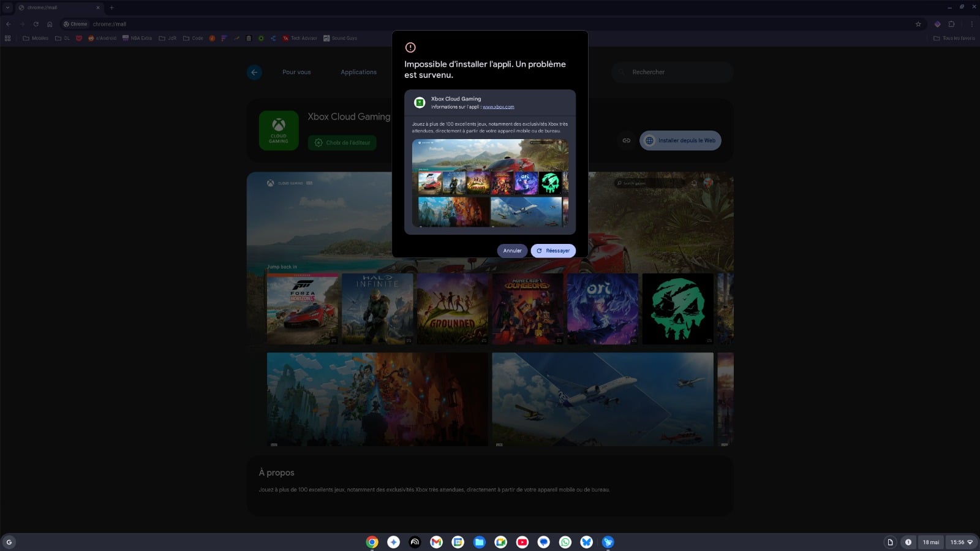Image resolution: width=980 pixels, height=551 pixels.
Task: Switch to the Pour vous tab
Action: (296, 72)
